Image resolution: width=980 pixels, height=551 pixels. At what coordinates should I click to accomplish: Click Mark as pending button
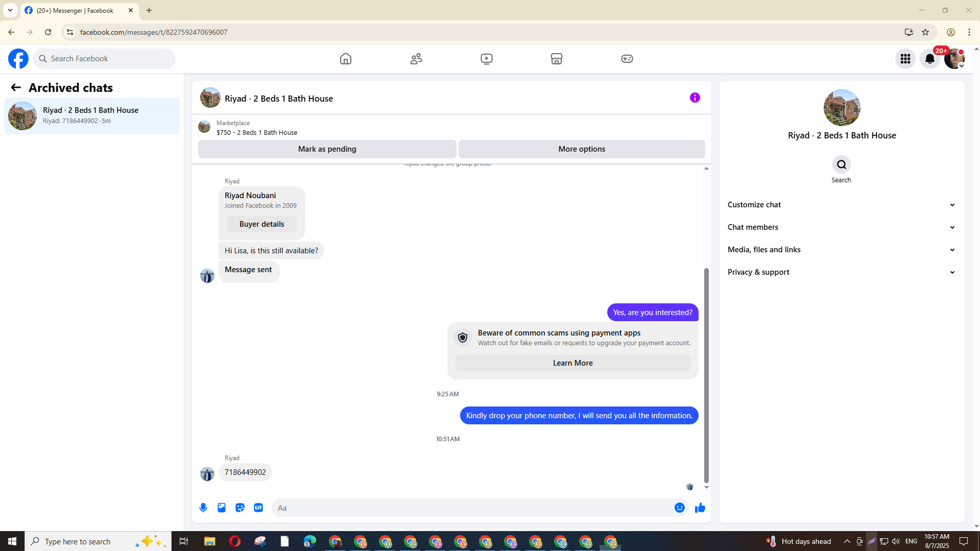[x=327, y=149]
